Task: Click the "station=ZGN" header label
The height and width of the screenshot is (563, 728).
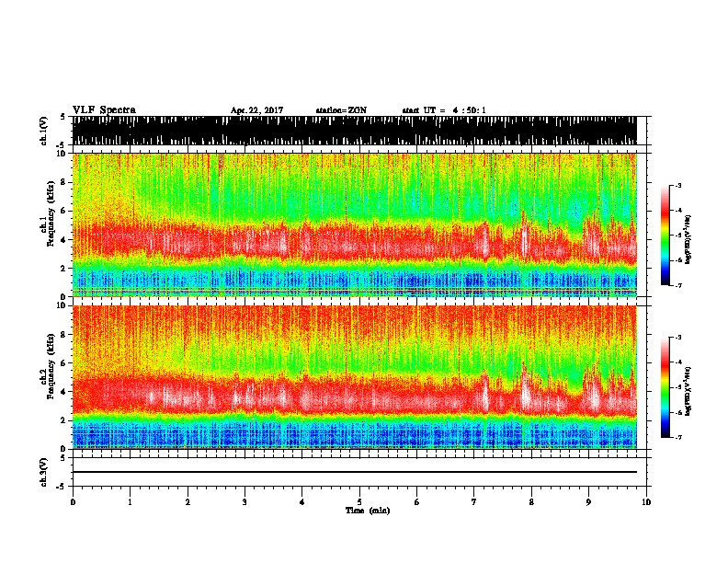Action: [x=341, y=110]
